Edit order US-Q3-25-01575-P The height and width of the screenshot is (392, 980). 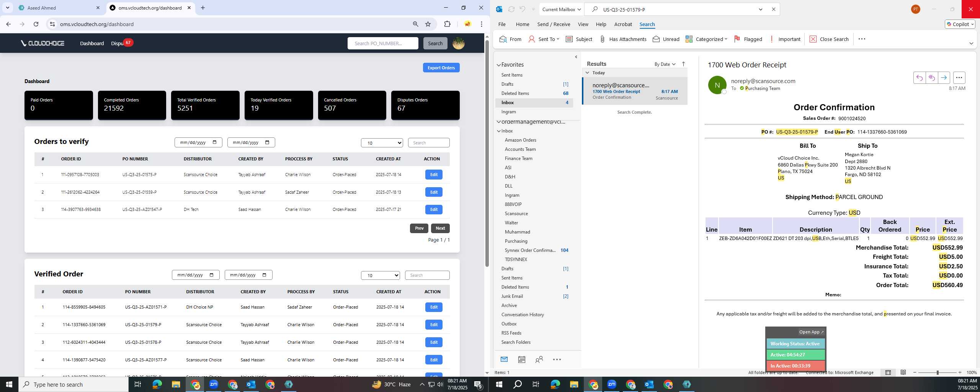coord(433,175)
